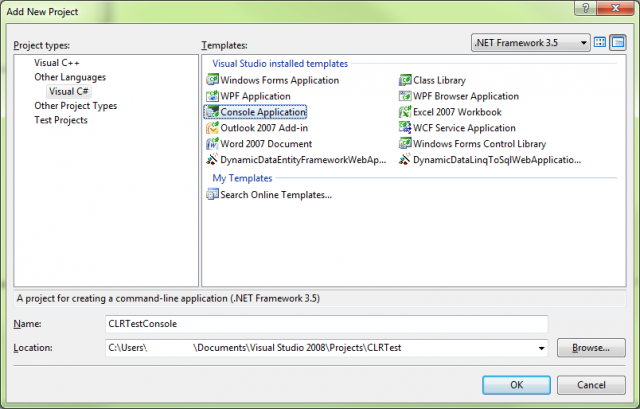640x409 pixels.
Task: Click the Search Online Templates icon
Action: coord(212,194)
